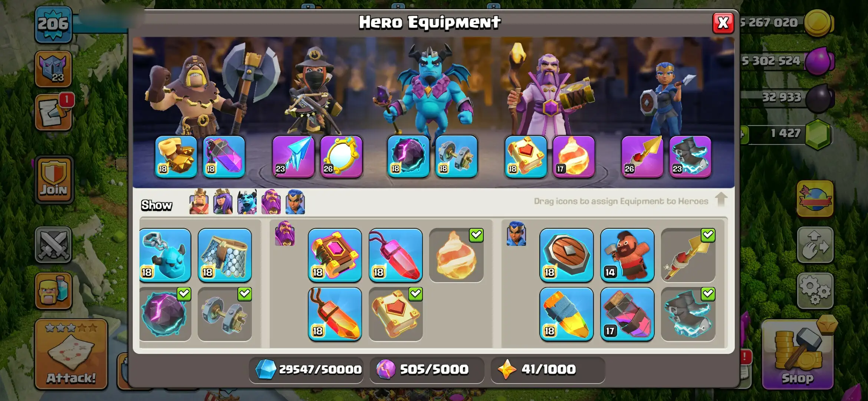Tap the equipped Fireball with checkmark
The width and height of the screenshot is (868, 401).
point(456,255)
